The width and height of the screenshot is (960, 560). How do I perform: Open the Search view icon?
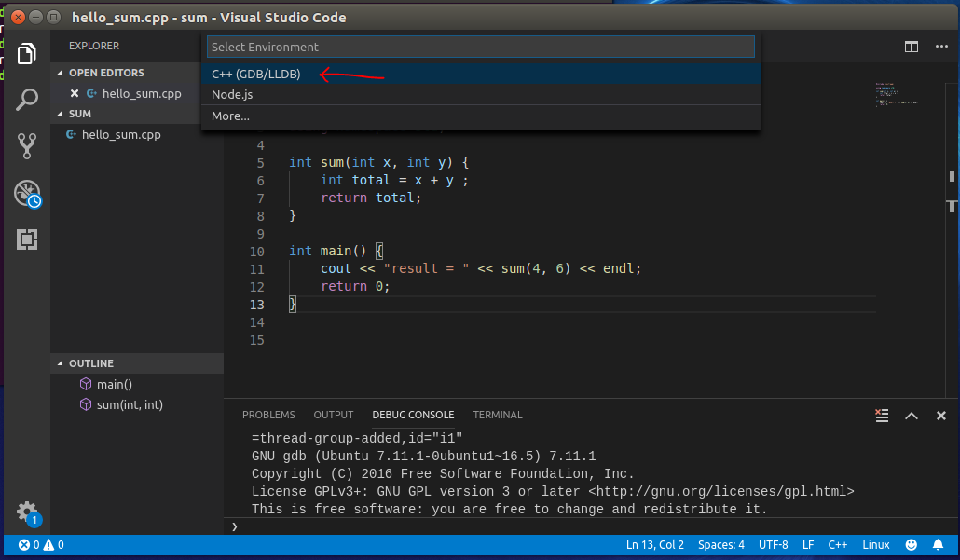(x=27, y=99)
